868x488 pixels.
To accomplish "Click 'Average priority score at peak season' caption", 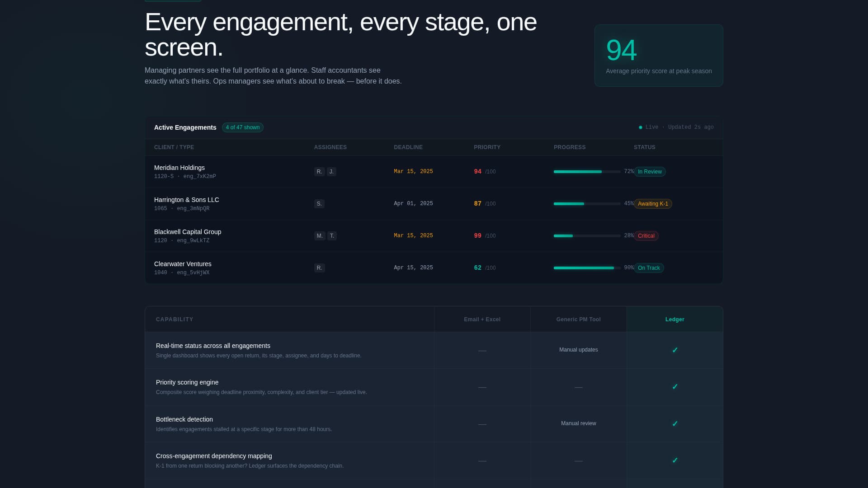I will click(x=659, y=71).
